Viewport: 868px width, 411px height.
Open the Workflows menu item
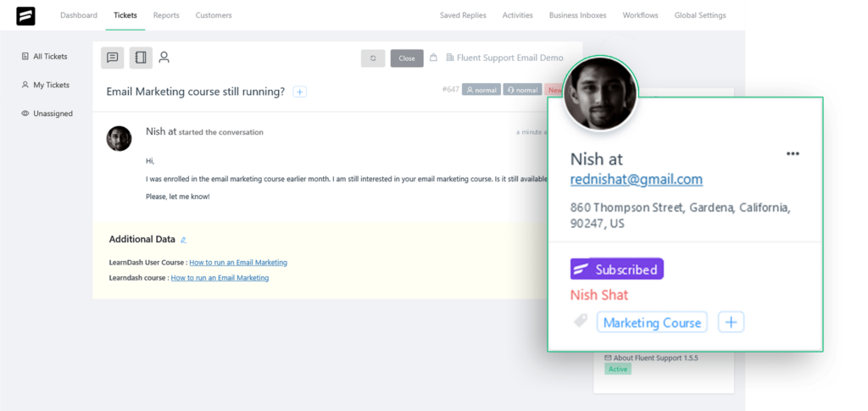(641, 15)
